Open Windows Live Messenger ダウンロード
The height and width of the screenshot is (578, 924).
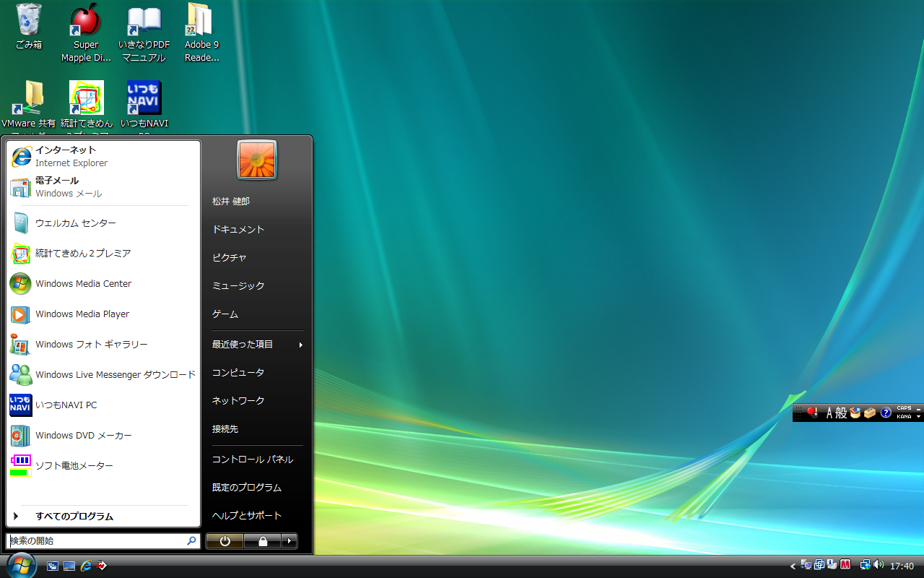(103, 375)
